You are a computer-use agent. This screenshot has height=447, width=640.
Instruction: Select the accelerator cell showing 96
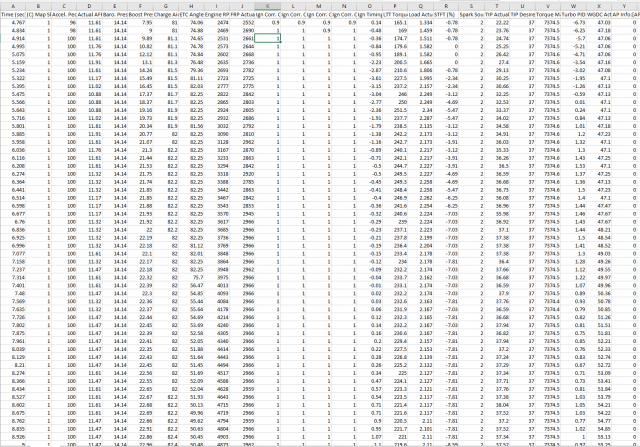tap(64, 22)
